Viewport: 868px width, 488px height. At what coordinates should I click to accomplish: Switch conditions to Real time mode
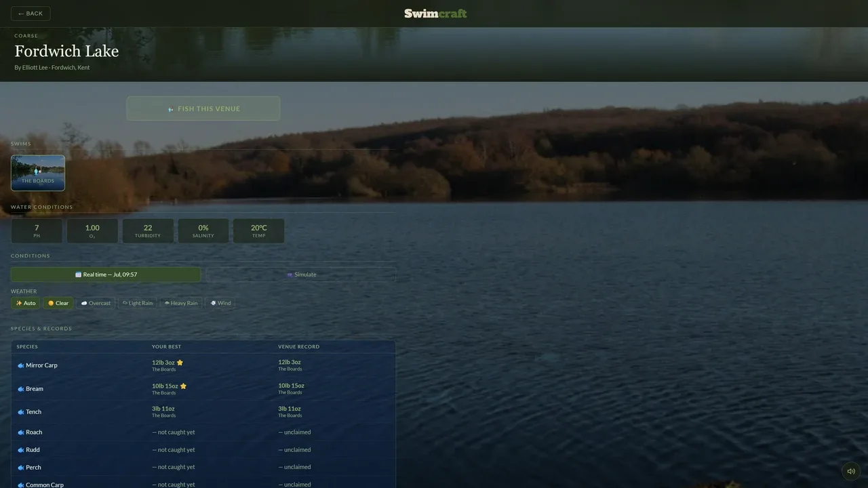point(106,274)
